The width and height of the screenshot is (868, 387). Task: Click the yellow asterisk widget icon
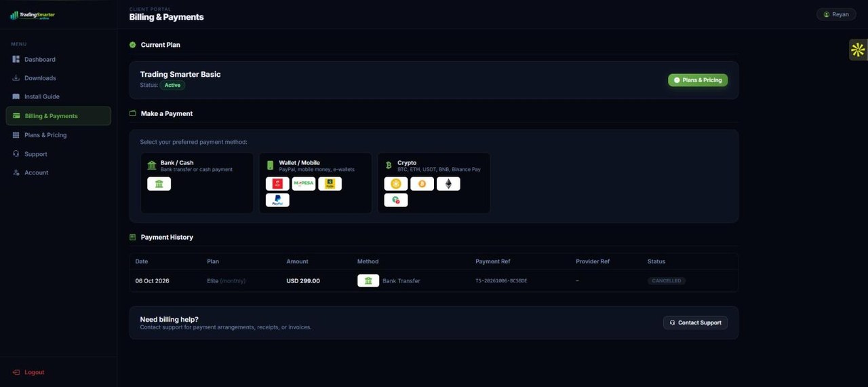[x=858, y=50]
